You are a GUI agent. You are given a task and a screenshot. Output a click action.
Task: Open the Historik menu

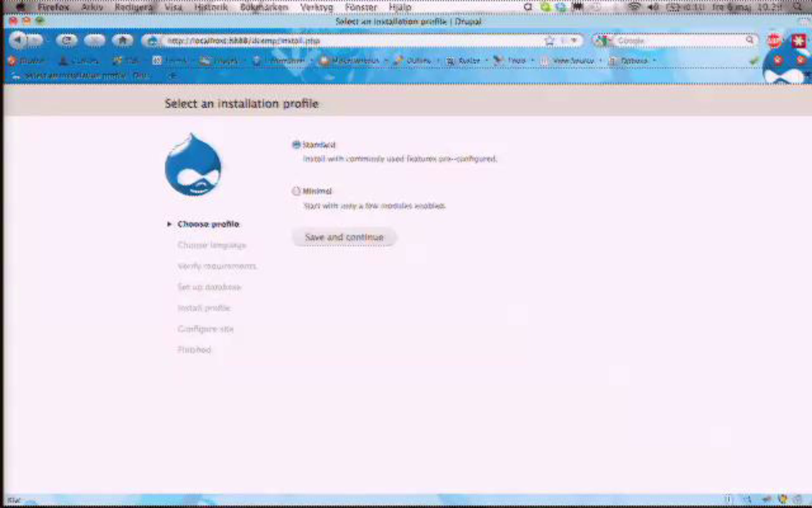(211, 7)
